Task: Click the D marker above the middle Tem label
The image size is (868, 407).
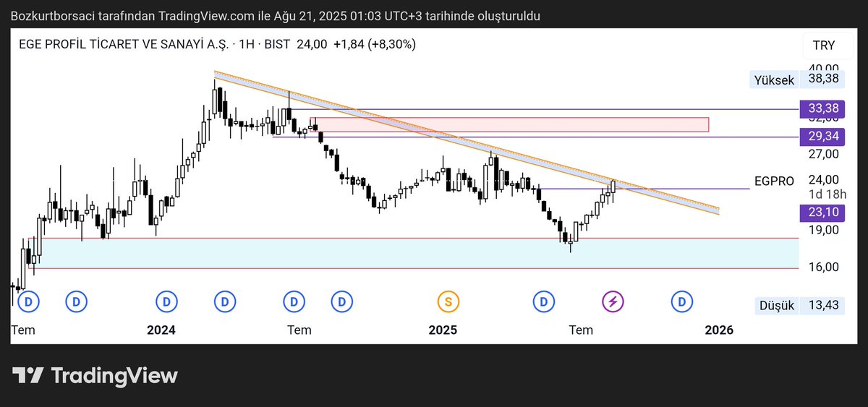Action: (x=294, y=301)
